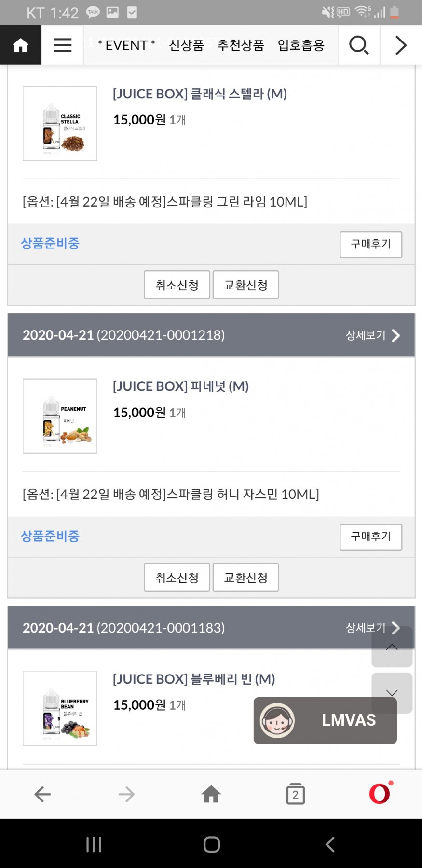Open the Opera menu icon
This screenshot has height=868, width=422.
coord(380,793)
